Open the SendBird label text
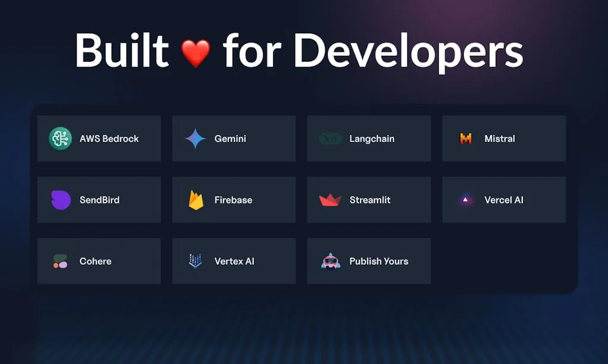The width and height of the screenshot is (608, 364). (100, 200)
